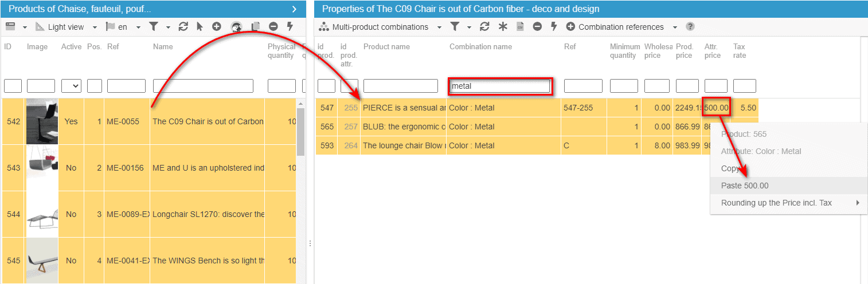This screenshot has width=868, height=284.
Task: Choose Copy in the context menu
Action: point(730,168)
